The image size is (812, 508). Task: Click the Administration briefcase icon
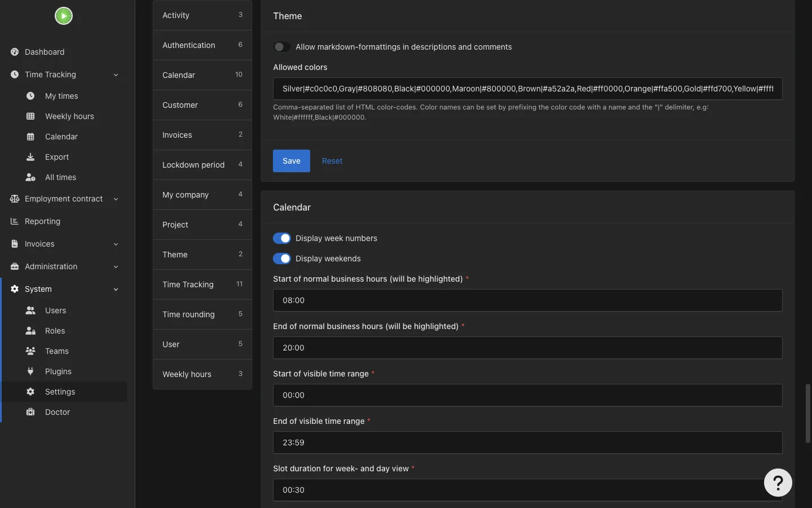pos(15,266)
